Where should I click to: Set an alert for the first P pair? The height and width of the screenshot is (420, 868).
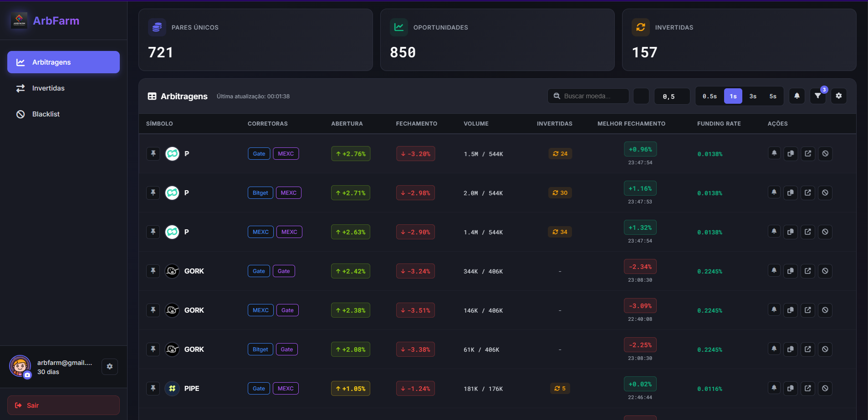pyautogui.click(x=774, y=153)
